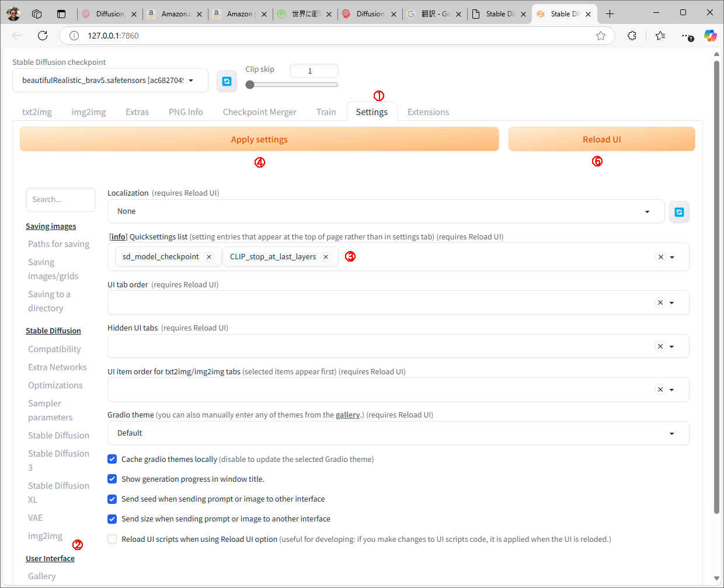Image resolution: width=724 pixels, height=588 pixels.
Task: Bookmark this page with star icon
Action: point(601,36)
